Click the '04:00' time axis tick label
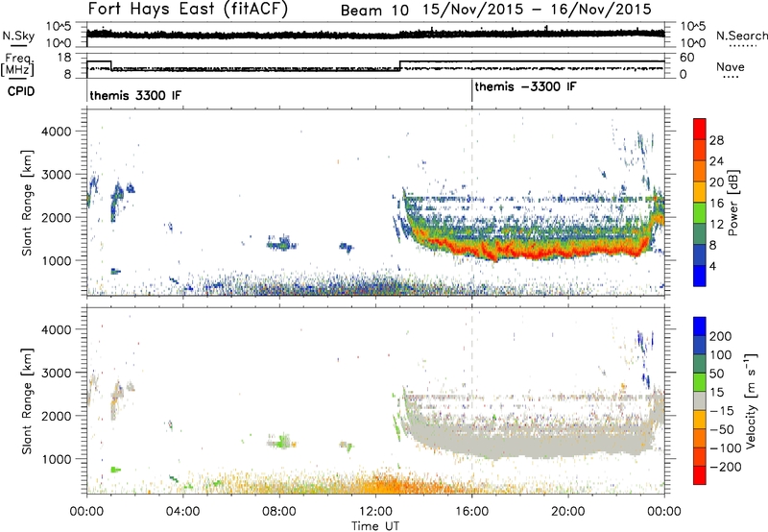The image size is (768, 532). tap(182, 512)
